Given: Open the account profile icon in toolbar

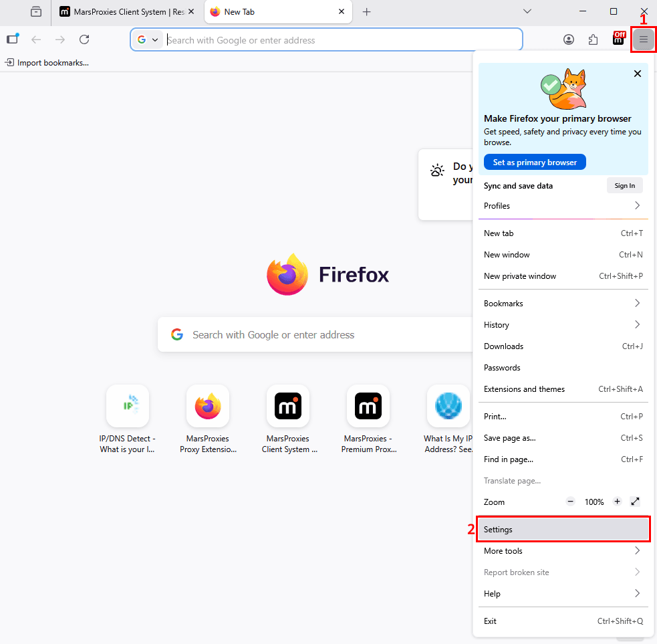Looking at the screenshot, I should tap(569, 40).
